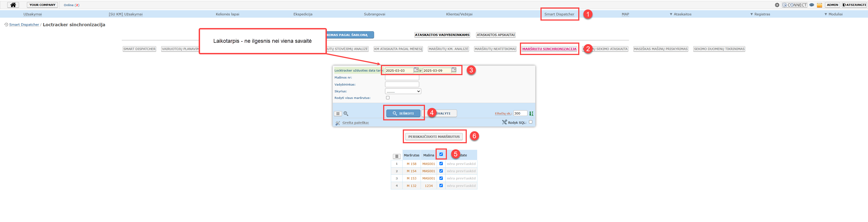Click the Eilučių sk. rows count field
868x222 pixels.
point(520,113)
